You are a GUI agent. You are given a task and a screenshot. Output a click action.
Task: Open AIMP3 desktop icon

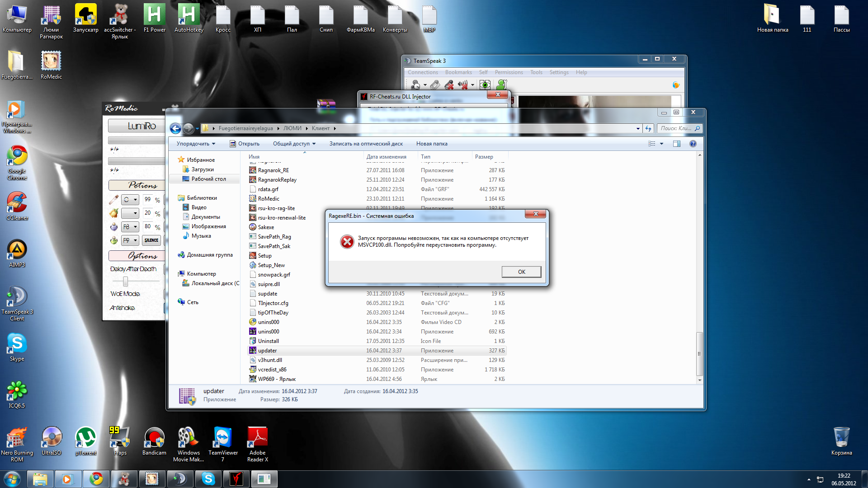(x=17, y=253)
